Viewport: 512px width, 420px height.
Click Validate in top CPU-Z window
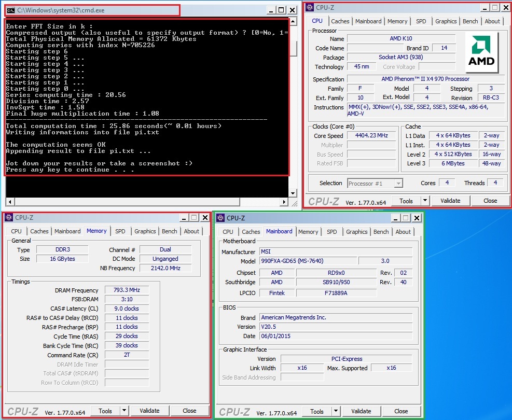[450, 201]
